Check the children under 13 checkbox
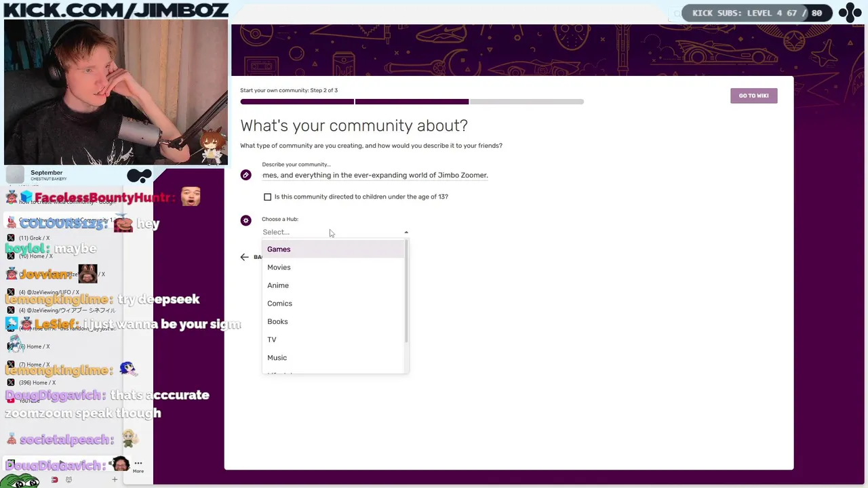Viewport: 868px width, 488px height. pos(267,197)
